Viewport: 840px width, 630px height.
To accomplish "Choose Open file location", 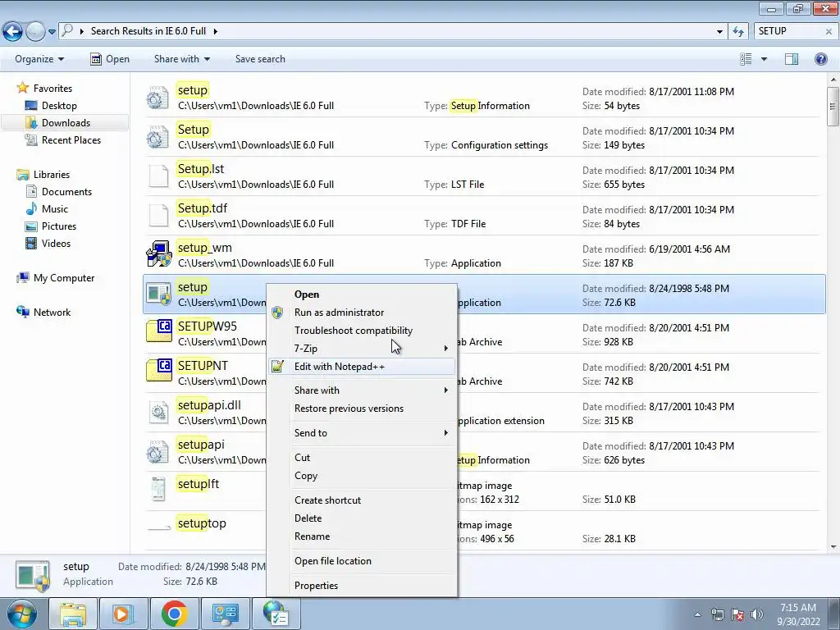I will 362,561.
